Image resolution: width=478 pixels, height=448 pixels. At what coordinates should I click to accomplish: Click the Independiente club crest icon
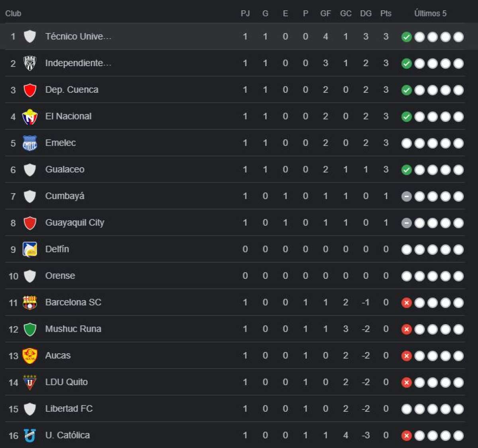pyautogui.click(x=30, y=63)
